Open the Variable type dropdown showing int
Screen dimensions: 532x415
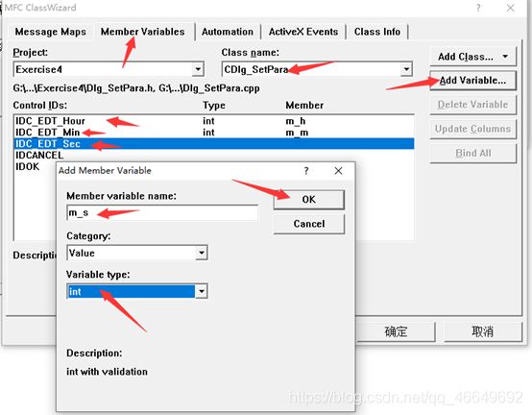137,291
